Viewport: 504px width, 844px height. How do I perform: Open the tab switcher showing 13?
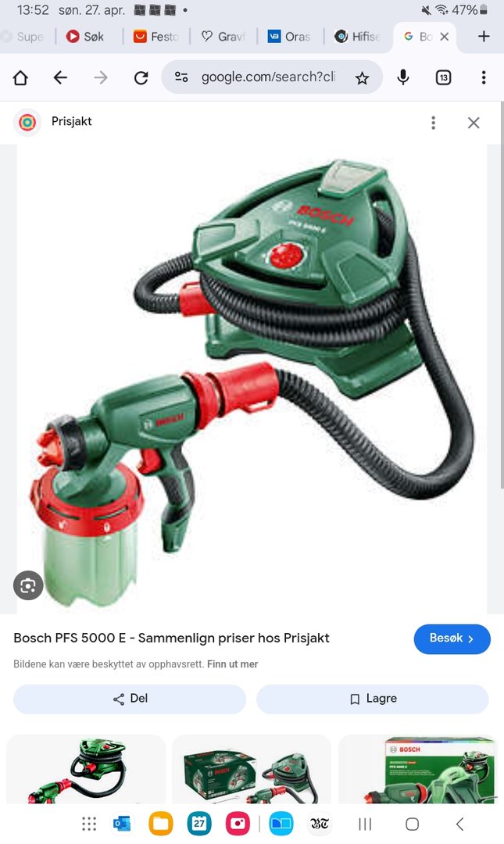tap(443, 78)
